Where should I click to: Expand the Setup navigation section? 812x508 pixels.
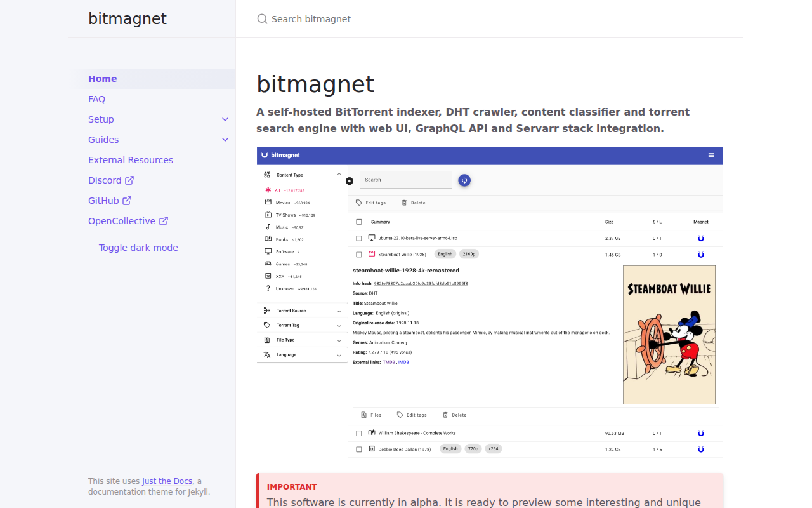(x=225, y=119)
